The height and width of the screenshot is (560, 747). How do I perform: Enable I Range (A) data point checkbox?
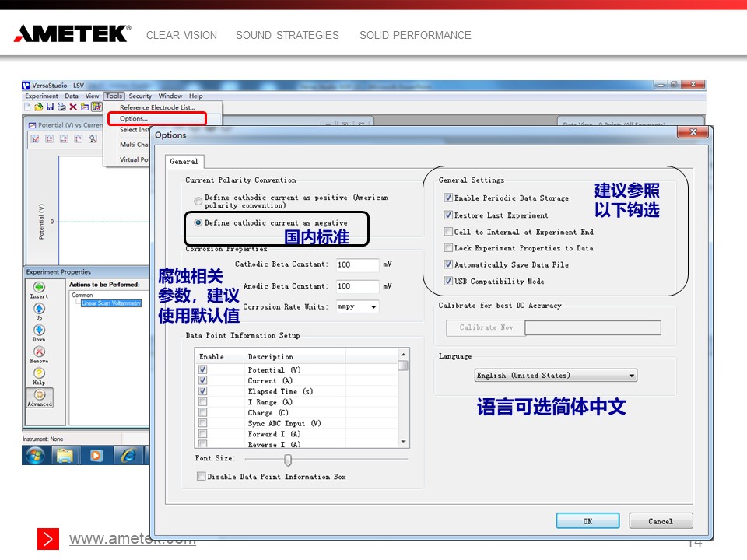203,401
